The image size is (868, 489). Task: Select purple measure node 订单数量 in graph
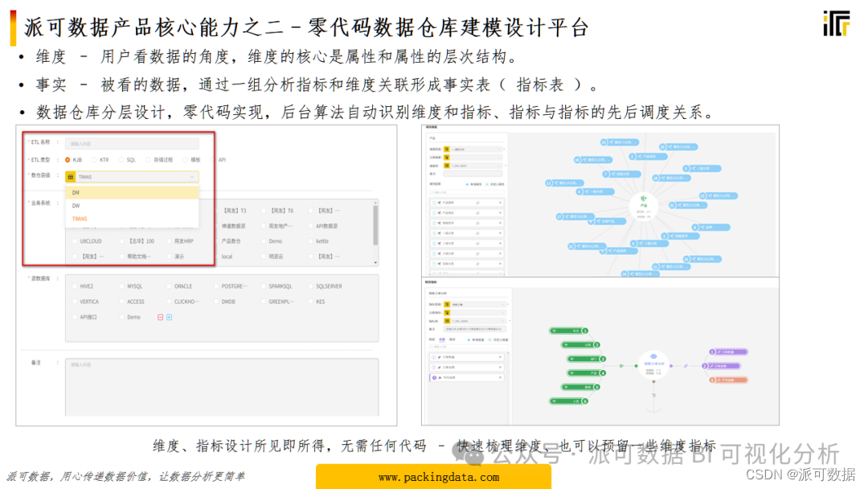tap(728, 351)
